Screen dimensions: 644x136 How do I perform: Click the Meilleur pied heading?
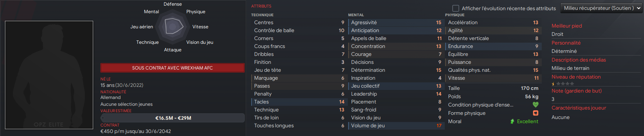[x=567, y=26]
